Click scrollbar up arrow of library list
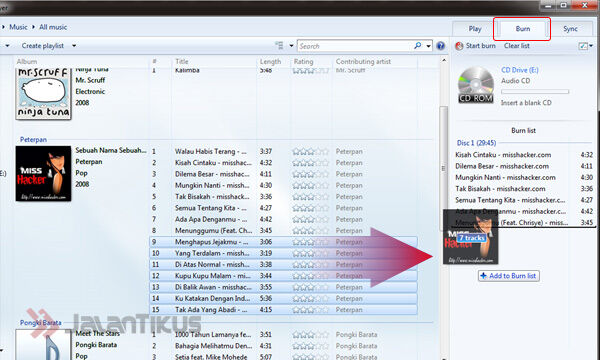Viewport: 600px width, 360px height. [443, 60]
